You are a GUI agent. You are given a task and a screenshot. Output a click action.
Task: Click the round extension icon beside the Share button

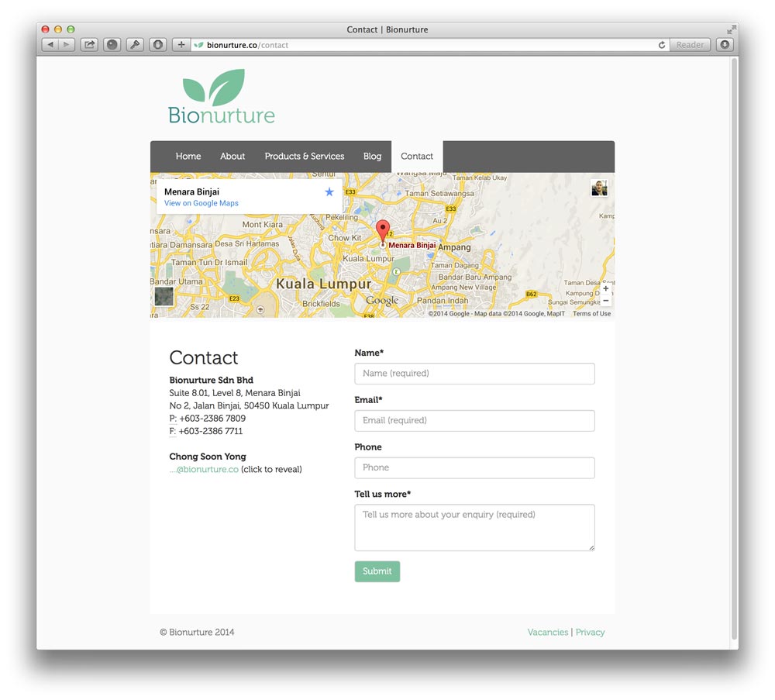pos(112,45)
